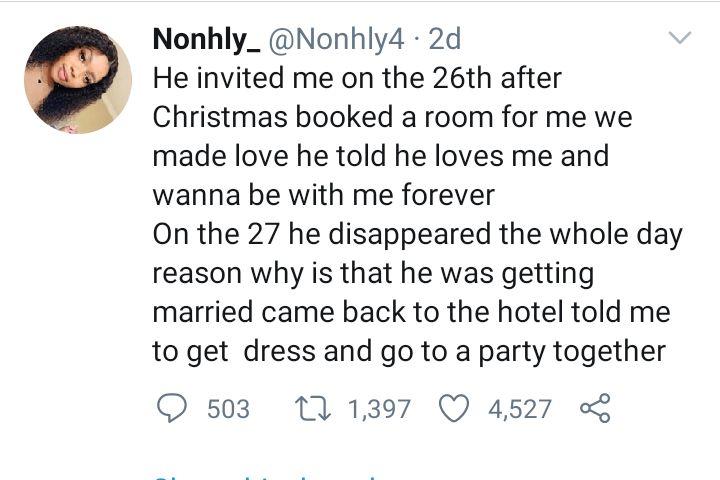This screenshot has width=720, height=480.
Task: Open the share icon options
Action: tap(595, 408)
